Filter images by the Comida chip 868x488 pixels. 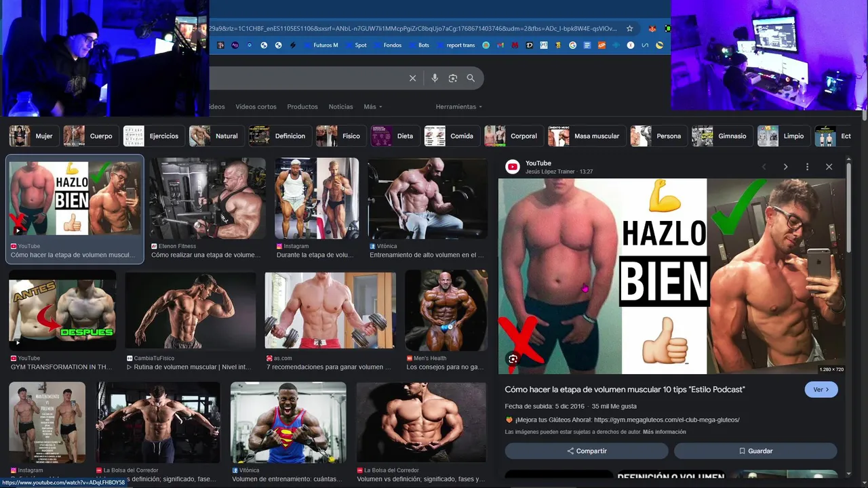tap(452, 136)
